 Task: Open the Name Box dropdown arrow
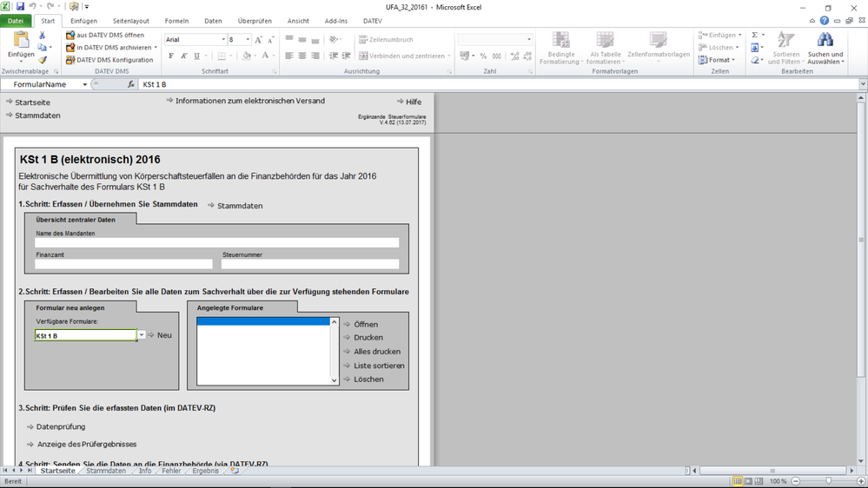pos(84,84)
